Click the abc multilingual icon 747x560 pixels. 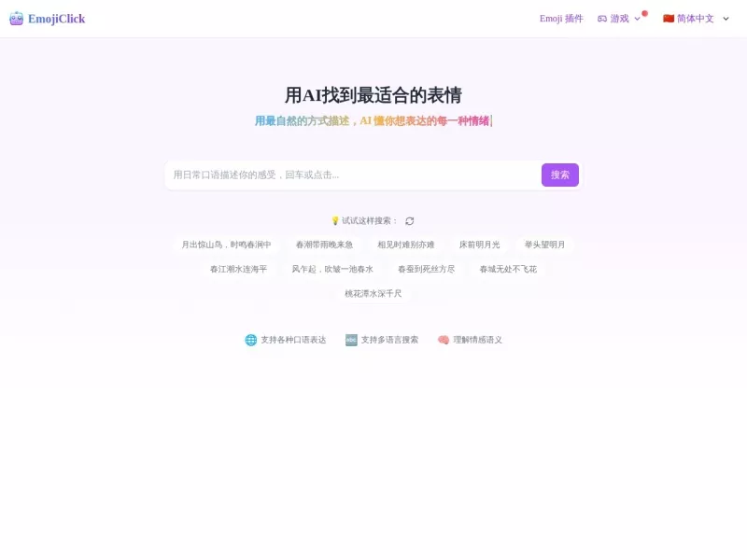click(351, 340)
